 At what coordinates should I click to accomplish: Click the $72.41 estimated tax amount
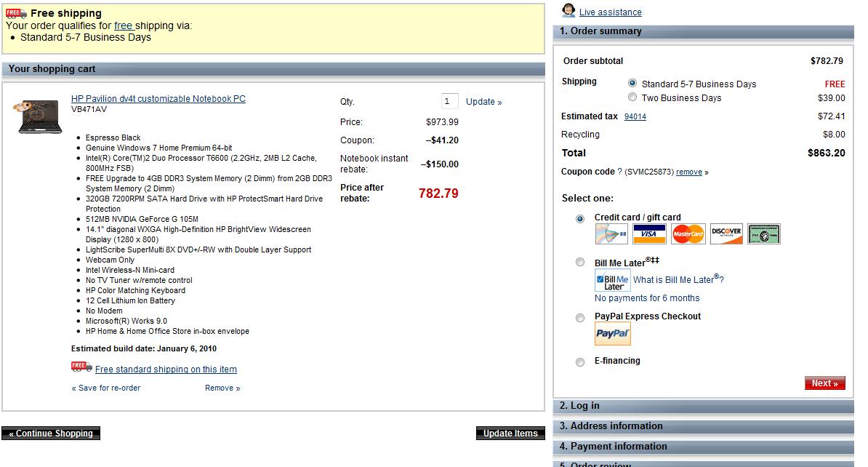click(832, 116)
